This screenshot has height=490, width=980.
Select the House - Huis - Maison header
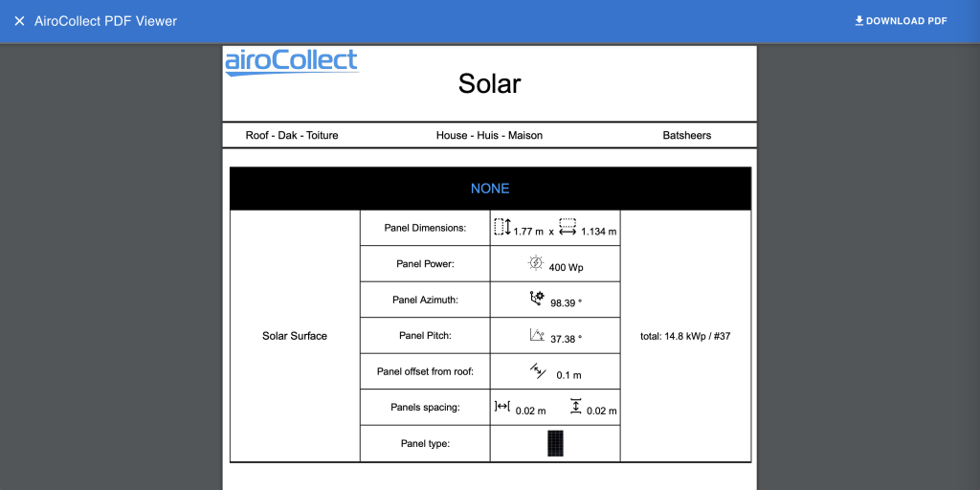point(489,135)
